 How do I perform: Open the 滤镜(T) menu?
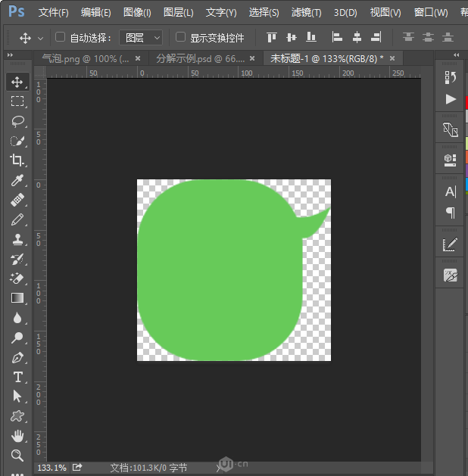306,12
